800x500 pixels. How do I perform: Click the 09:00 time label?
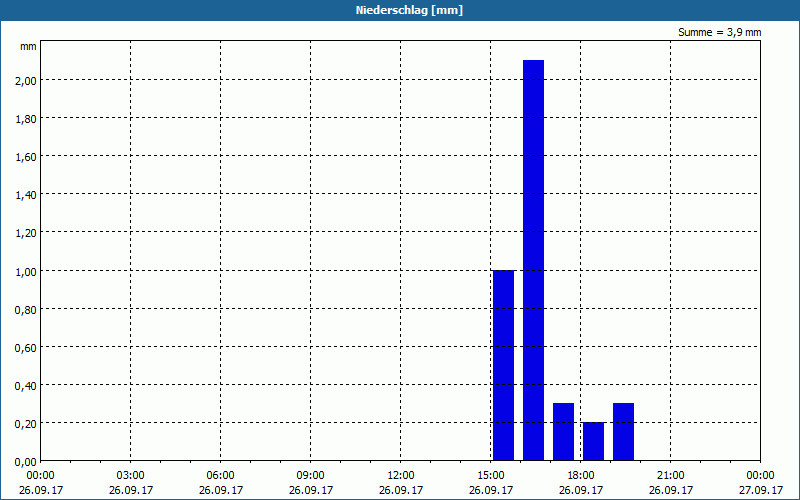tap(311, 476)
